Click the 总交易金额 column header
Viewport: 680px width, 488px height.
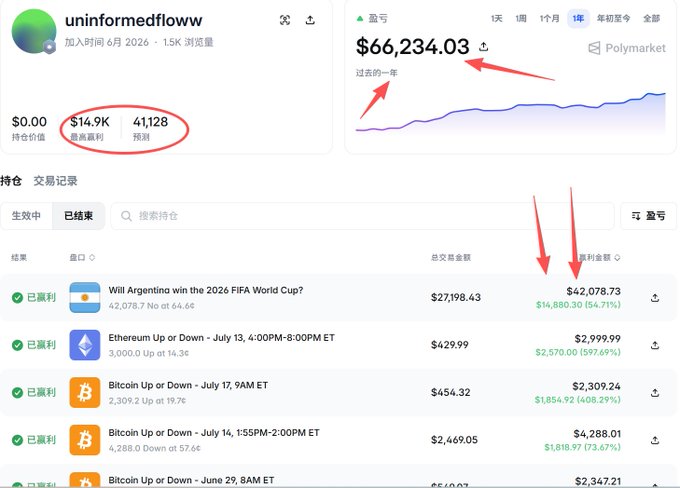point(451,258)
